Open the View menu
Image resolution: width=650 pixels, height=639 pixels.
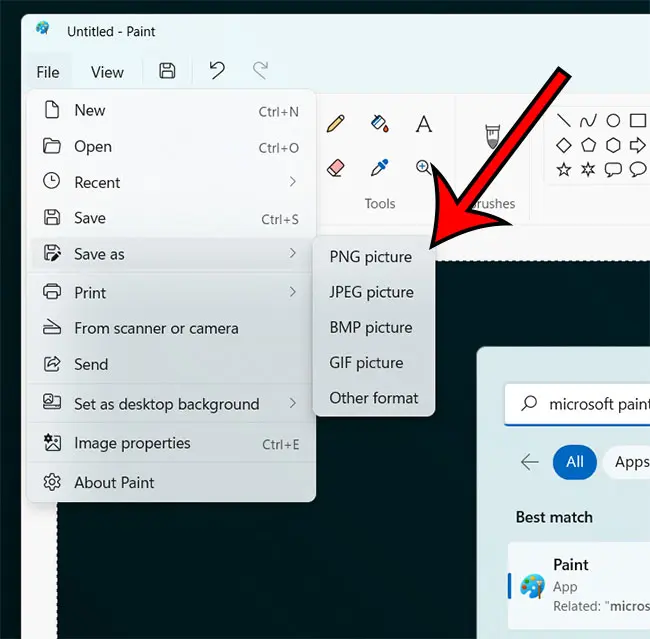point(107,72)
